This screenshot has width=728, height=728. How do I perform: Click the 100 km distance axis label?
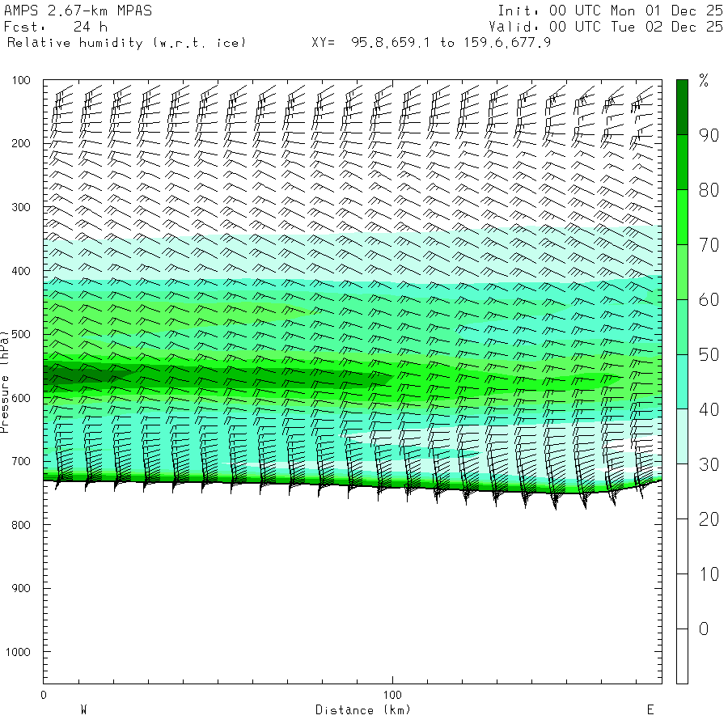[x=392, y=695]
